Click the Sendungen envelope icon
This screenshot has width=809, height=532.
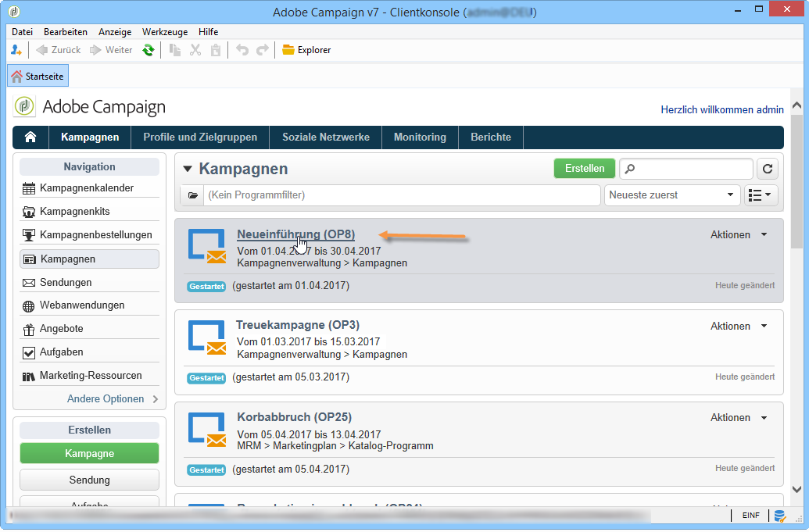[29, 283]
